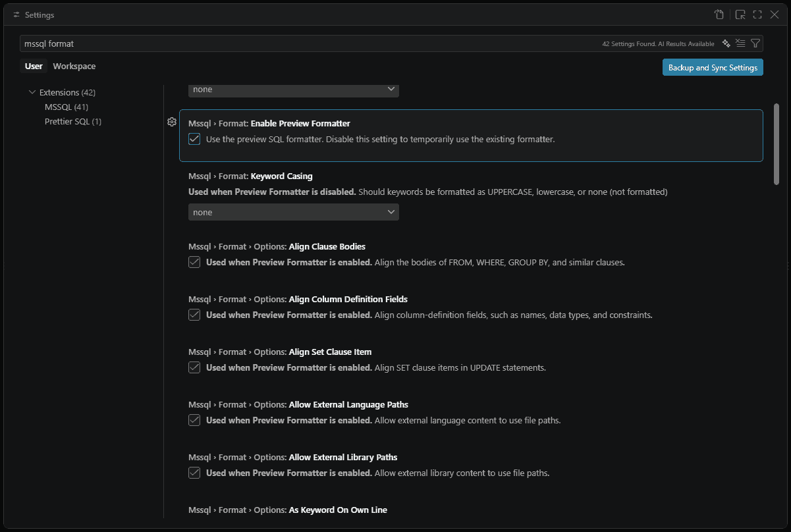This screenshot has width=791, height=532.
Task: Toggle Align Set Clause Item checkbox
Action: coord(194,367)
